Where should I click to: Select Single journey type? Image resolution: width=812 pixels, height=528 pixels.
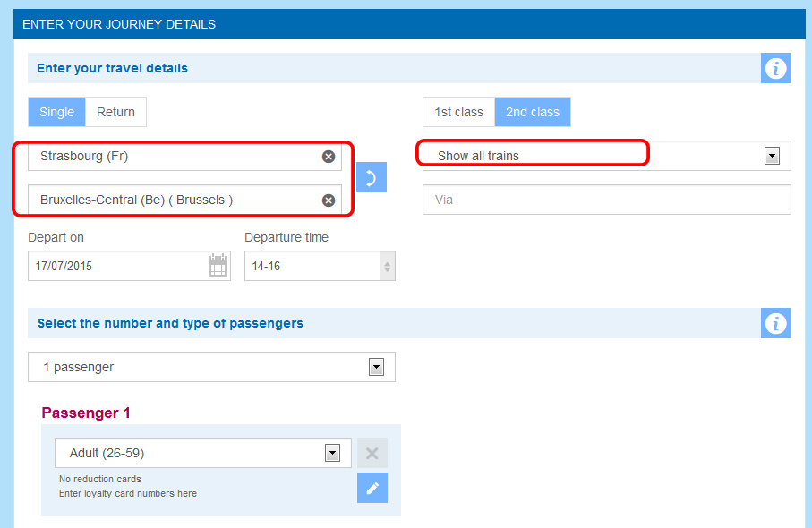[x=57, y=112]
